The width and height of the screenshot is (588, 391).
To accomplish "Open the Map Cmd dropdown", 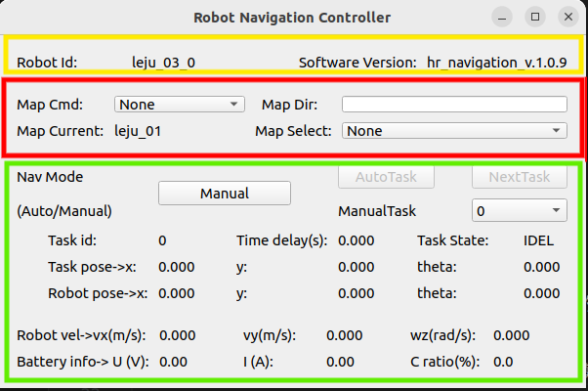I will 179,105.
